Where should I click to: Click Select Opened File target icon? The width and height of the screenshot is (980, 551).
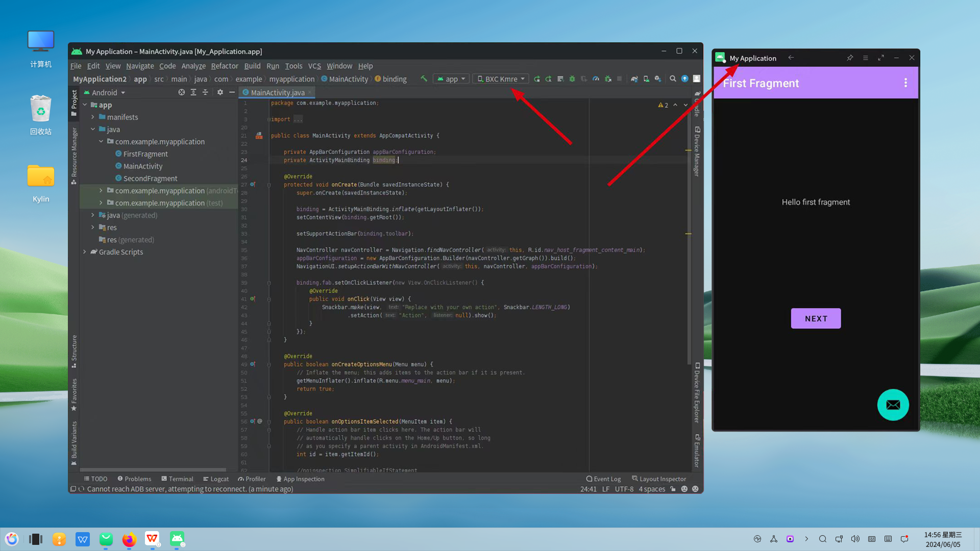tap(181, 92)
